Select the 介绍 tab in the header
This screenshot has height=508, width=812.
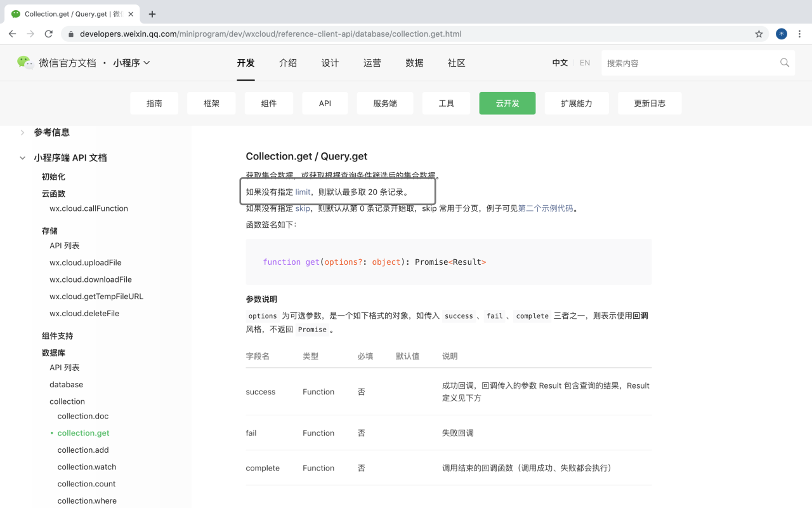click(x=287, y=62)
